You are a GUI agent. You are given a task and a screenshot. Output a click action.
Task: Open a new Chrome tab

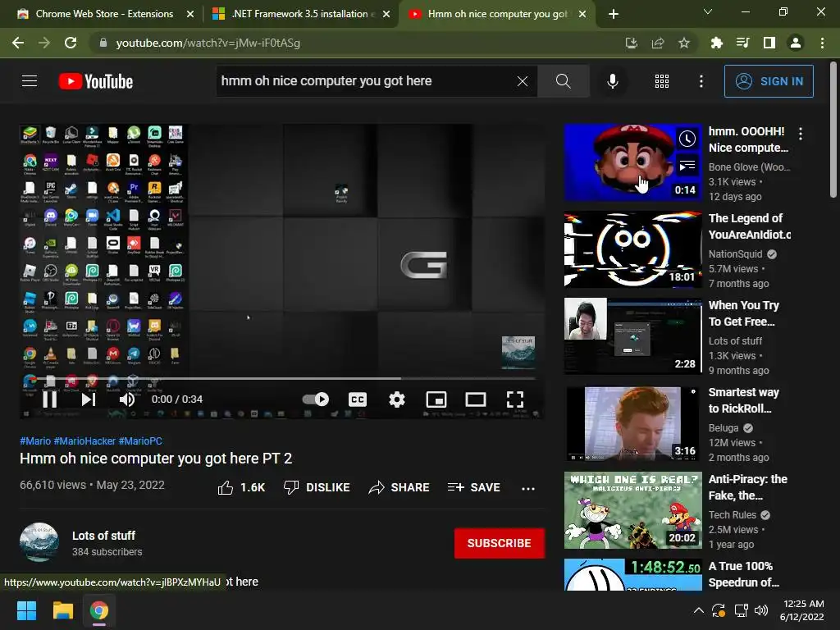click(x=614, y=14)
